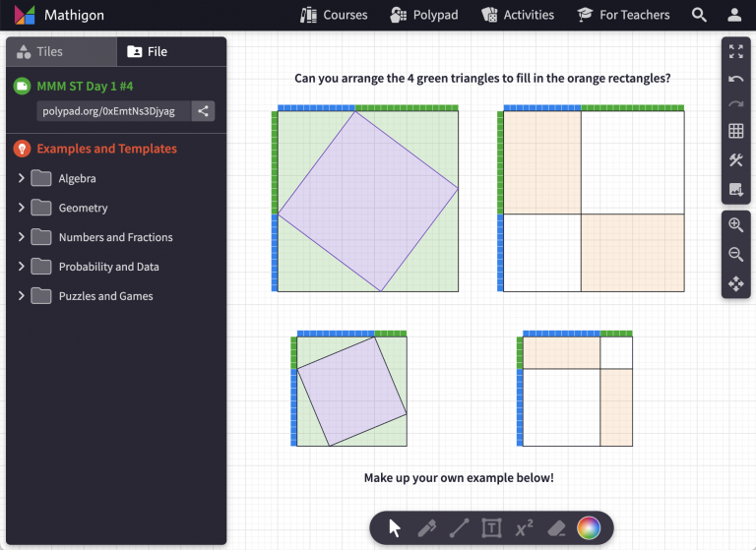This screenshot has width=756, height=550.
Task: Open the tools settings wrench icon
Action: 735,160
